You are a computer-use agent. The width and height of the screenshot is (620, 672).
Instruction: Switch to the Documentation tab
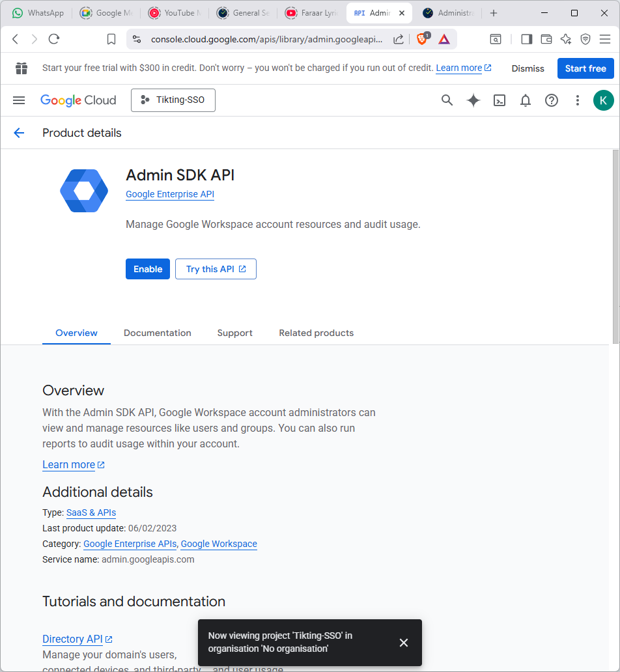(158, 333)
